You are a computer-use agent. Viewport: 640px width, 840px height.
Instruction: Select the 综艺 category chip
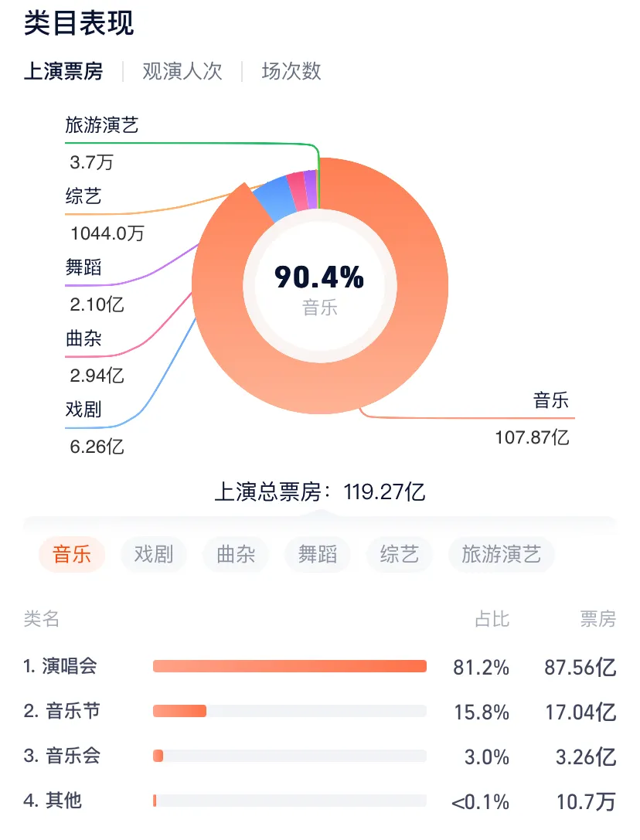399,554
